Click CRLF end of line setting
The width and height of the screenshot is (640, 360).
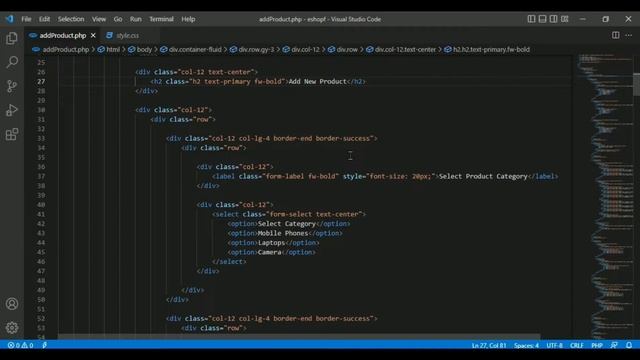576,345
